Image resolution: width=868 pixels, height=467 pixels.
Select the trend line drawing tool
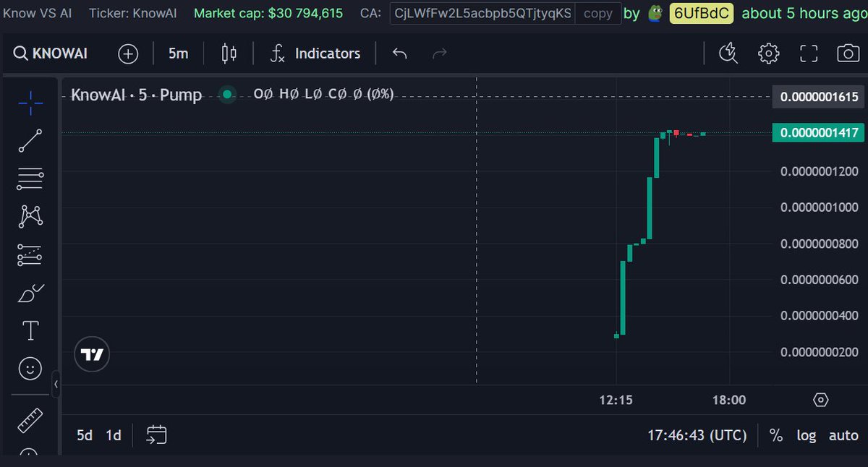(x=30, y=141)
